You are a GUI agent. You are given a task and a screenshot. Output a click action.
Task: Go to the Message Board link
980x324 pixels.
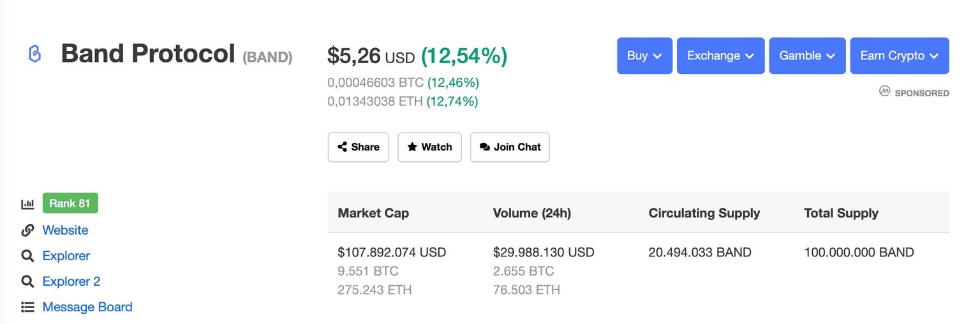click(87, 307)
